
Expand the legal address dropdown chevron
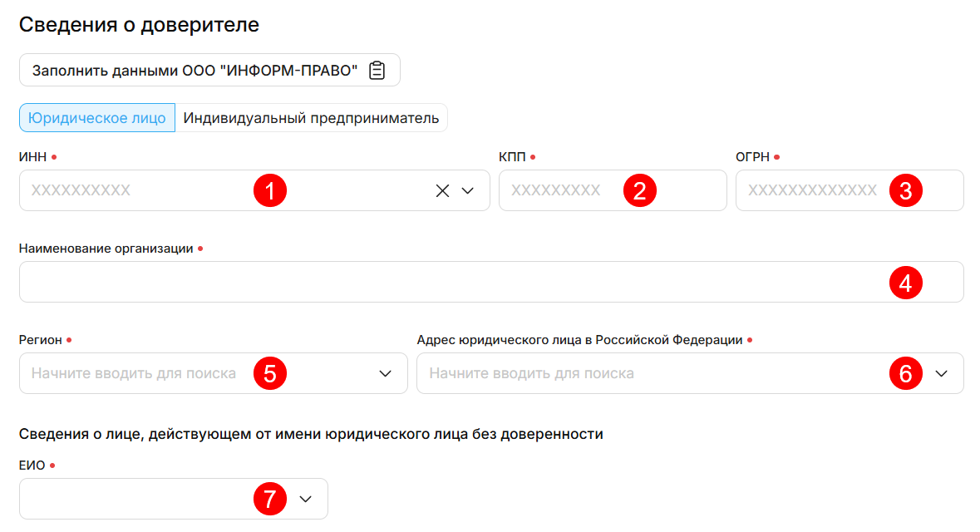(941, 373)
